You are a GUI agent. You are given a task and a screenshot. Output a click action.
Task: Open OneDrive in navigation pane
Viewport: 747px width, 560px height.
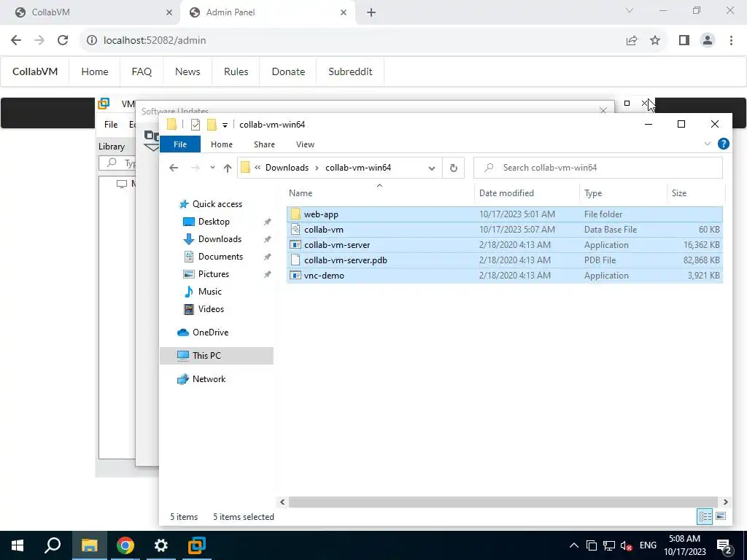tap(210, 332)
